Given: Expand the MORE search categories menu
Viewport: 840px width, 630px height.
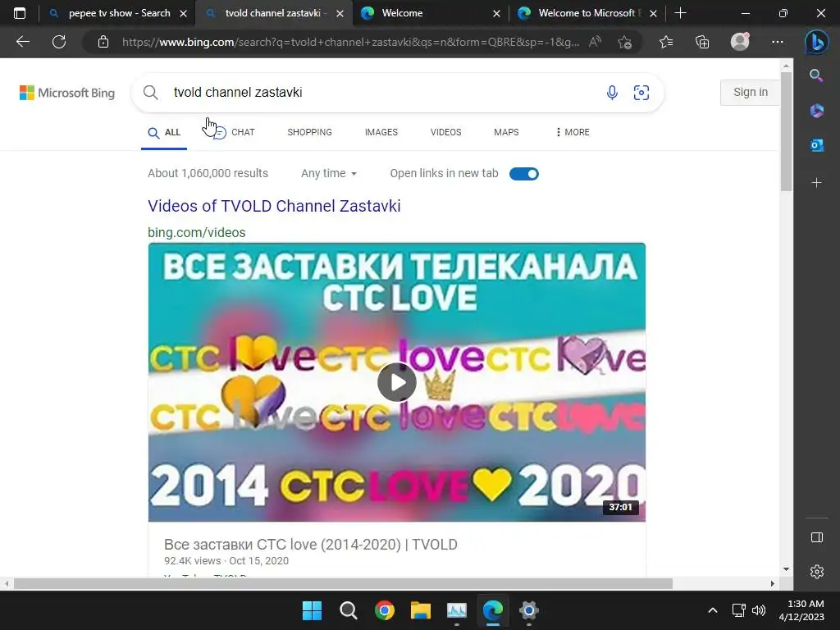Looking at the screenshot, I should [x=572, y=132].
